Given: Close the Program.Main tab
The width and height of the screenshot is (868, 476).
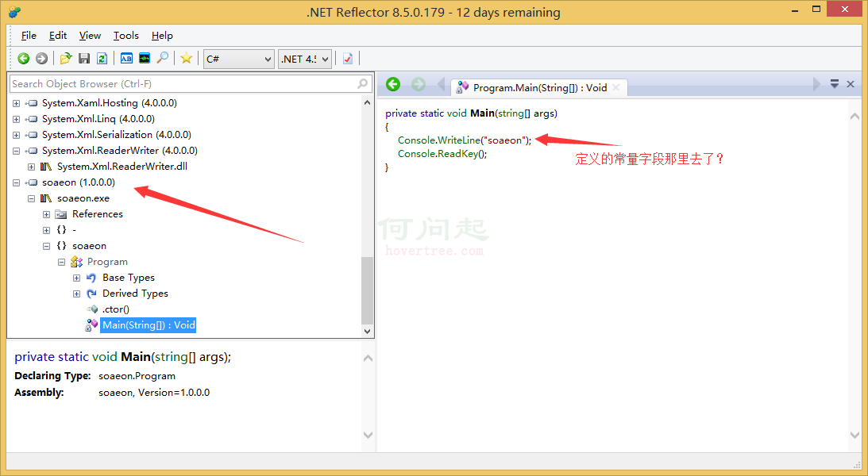Looking at the screenshot, I should coord(616,87).
